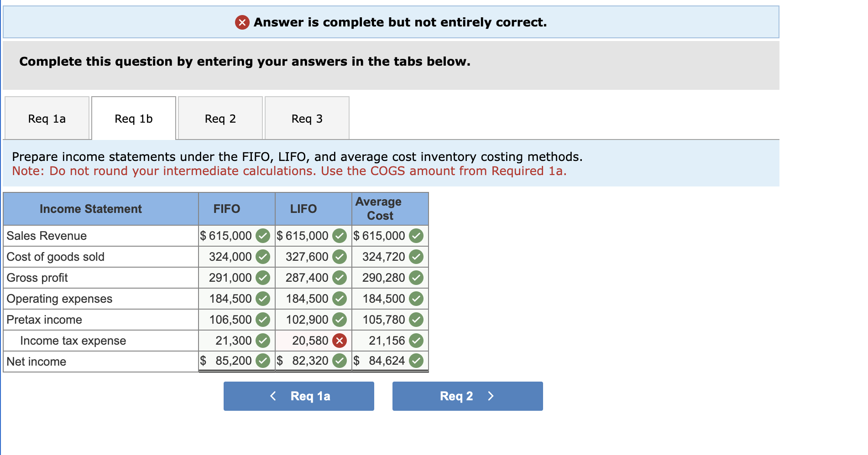The width and height of the screenshot is (868, 455).
Task: Click the red error icon in the top banner
Action: click(x=242, y=21)
